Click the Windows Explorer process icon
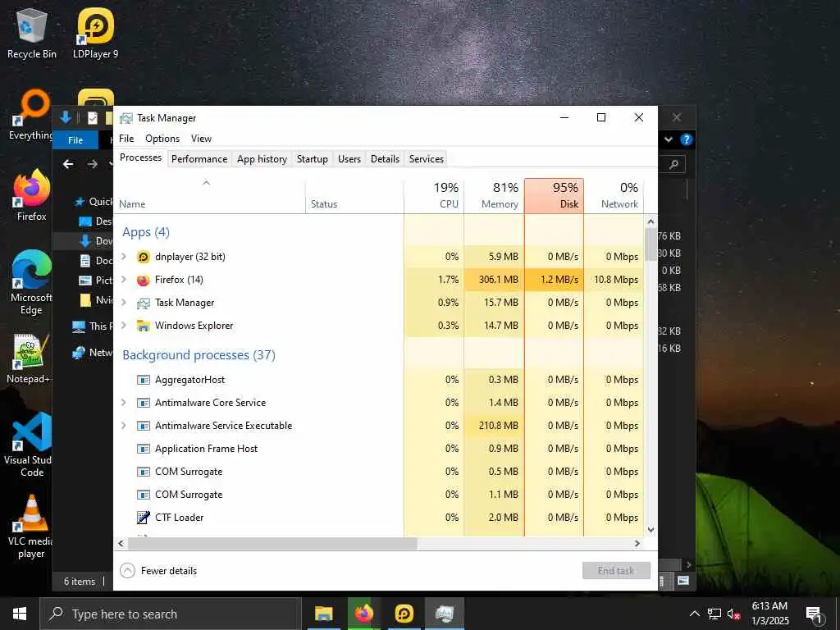The width and height of the screenshot is (840, 630). (143, 326)
